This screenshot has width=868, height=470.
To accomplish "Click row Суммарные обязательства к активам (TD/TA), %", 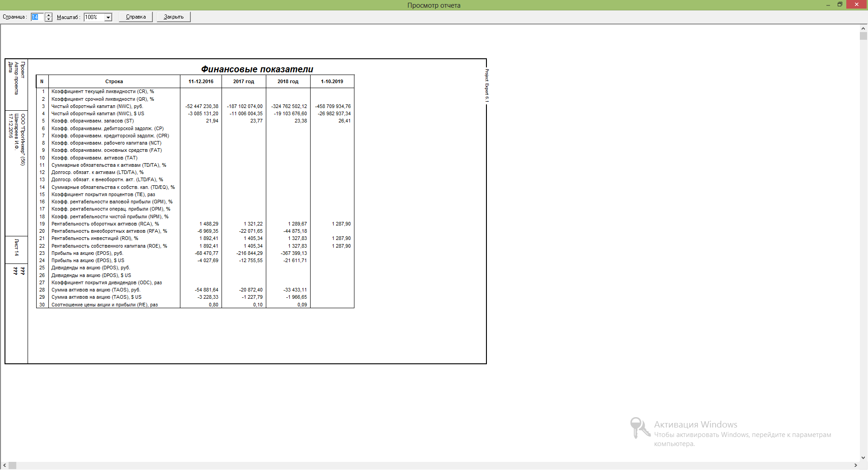I will pyautogui.click(x=195, y=165).
